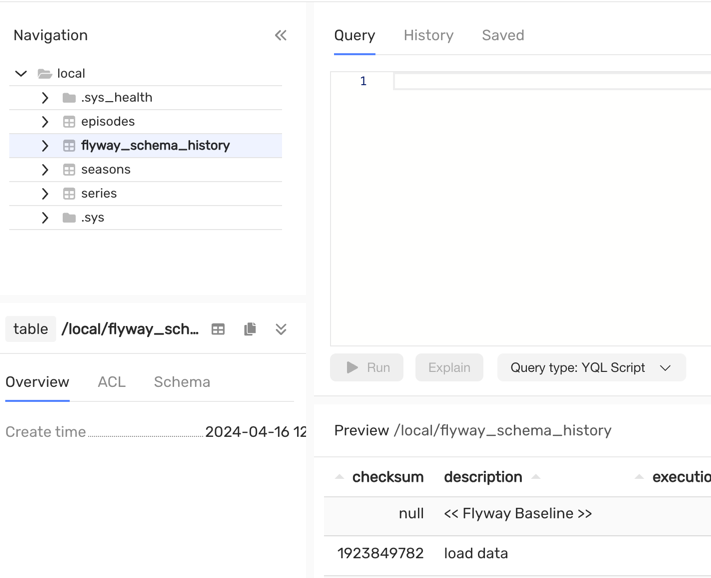Click the Explain button
The width and height of the screenshot is (711, 578).
coord(449,367)
